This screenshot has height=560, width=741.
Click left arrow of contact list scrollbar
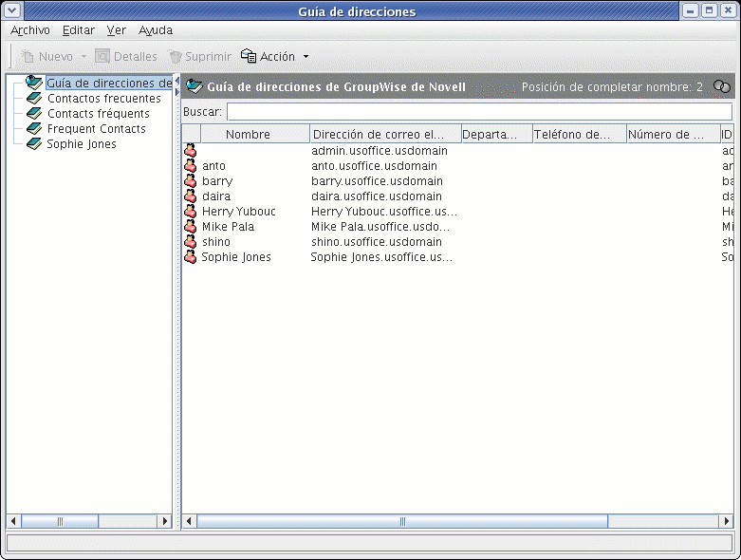(x=189, y=521)
